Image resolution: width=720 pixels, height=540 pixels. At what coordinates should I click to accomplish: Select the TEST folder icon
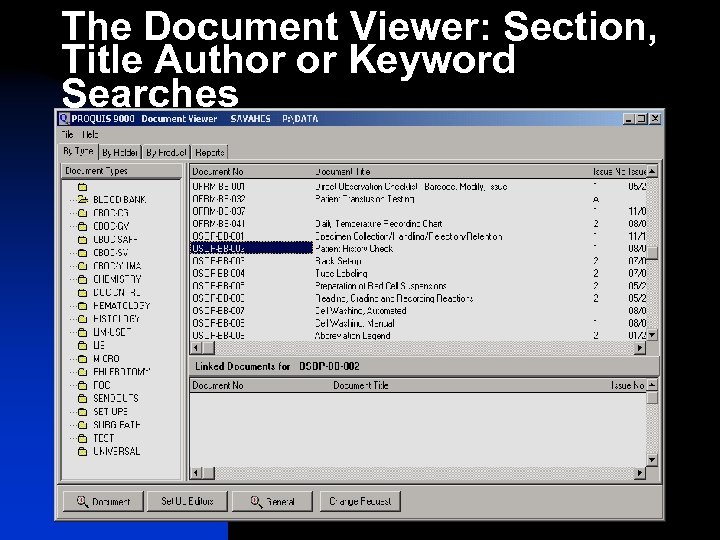pyautogui.click(x=82, y=438)
